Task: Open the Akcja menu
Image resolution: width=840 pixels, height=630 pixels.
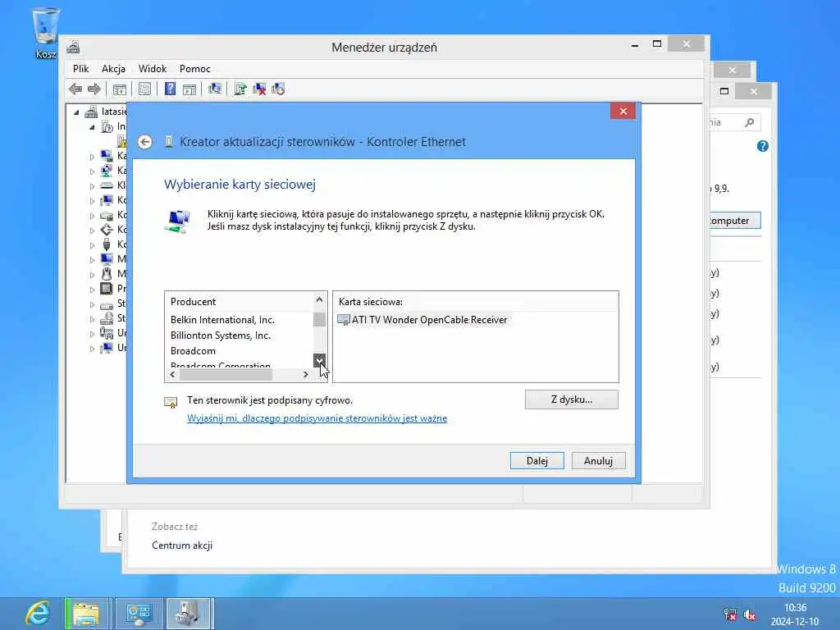Action: point(113,69)
